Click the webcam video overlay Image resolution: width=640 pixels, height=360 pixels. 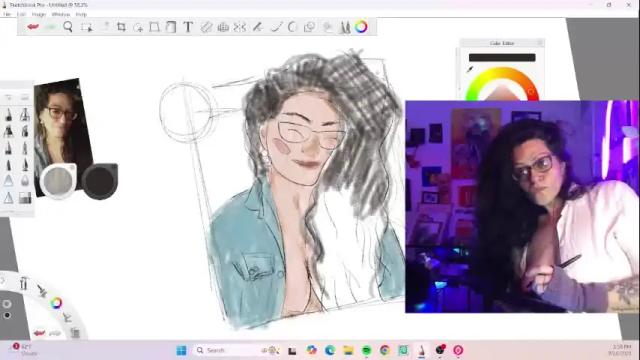click(x=522, y=207)
